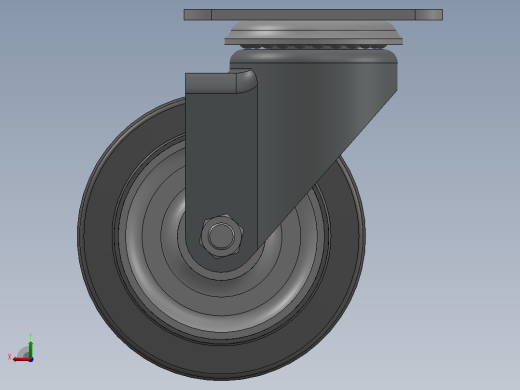This screenshot has height=390, width=520.
Task: Select the silver swivel bearing race
Action: [313, 33]
